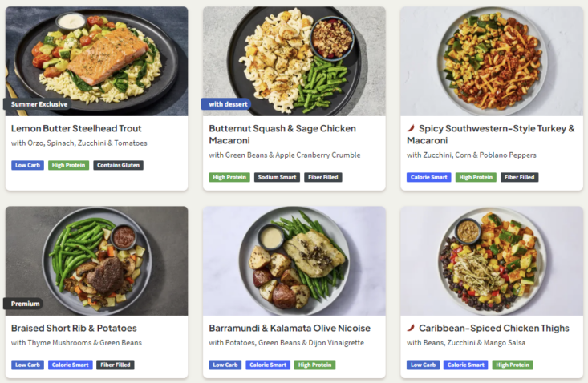Open the Caribbean-Spiced Chicken Thighs meal photo
Viewport: 588px width, 383px height.
pos(492,261)
